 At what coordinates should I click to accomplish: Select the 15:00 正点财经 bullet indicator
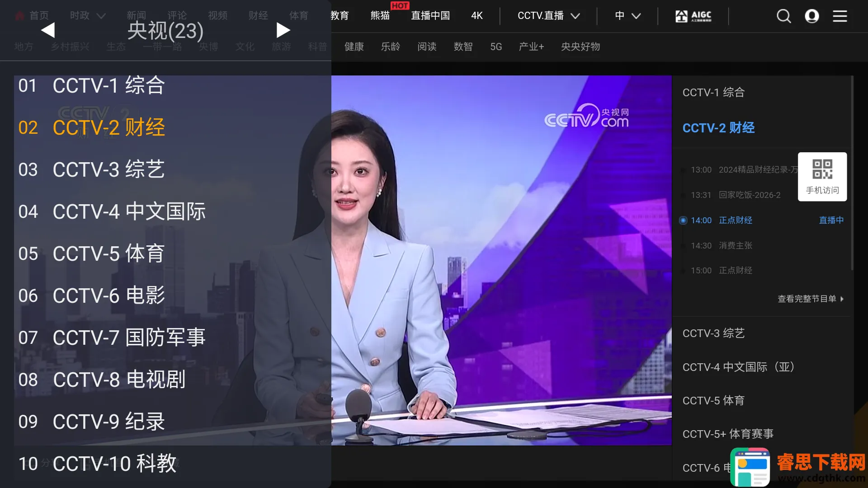pyautogui.click(x=683, y=270)
